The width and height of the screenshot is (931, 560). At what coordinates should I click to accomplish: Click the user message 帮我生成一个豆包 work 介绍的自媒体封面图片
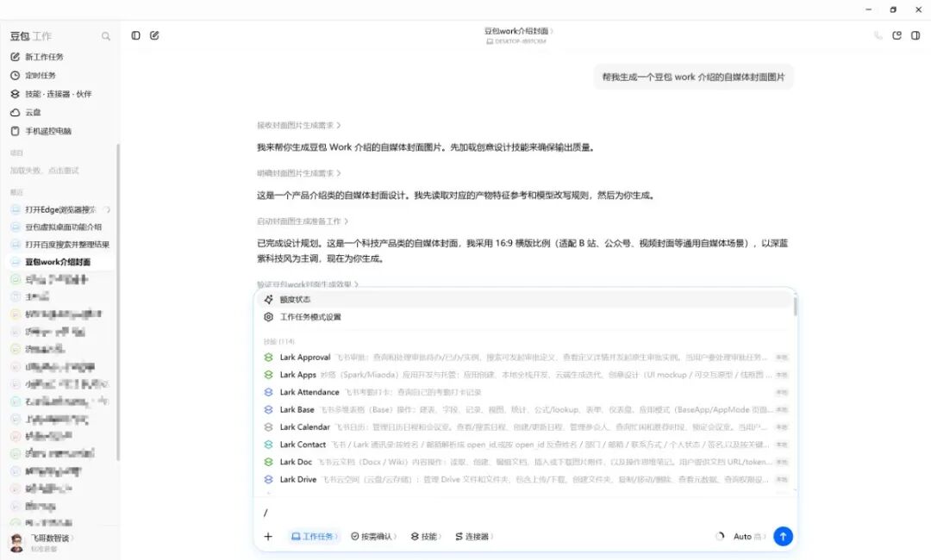click(x=693, y=78)
